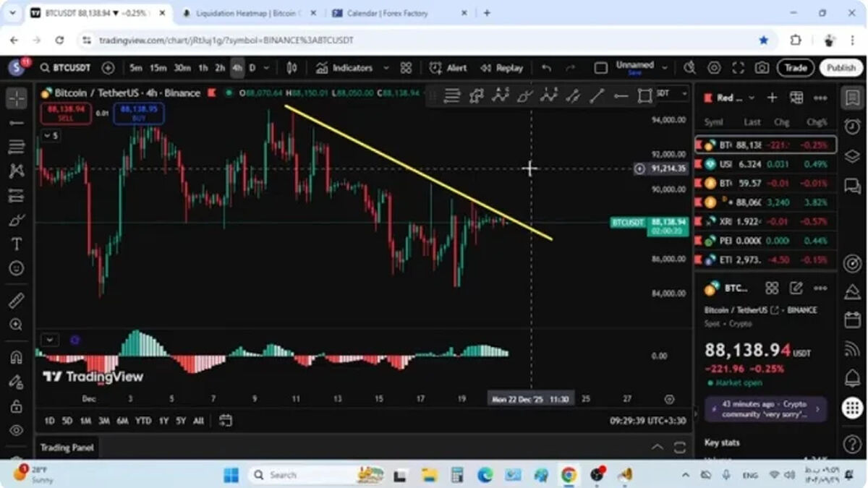Open chart settings gear icon
The width and height of the screenshot is (868, 488).
click(x=714, y=68)
